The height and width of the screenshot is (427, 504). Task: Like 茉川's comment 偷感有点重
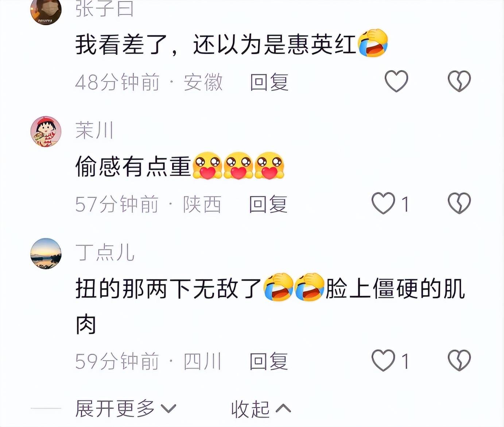pos(383,203)
